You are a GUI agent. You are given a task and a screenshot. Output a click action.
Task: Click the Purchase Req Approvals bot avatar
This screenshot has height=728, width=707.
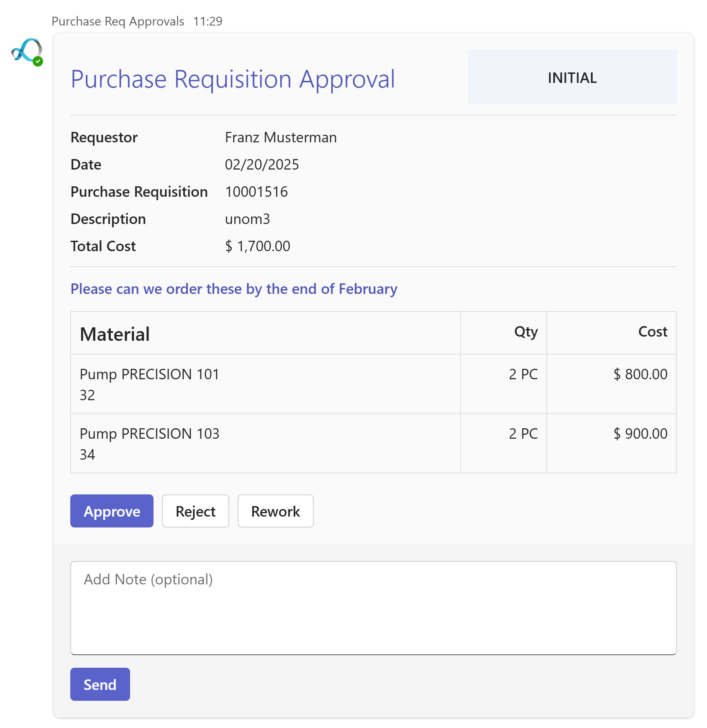[26, 51]
